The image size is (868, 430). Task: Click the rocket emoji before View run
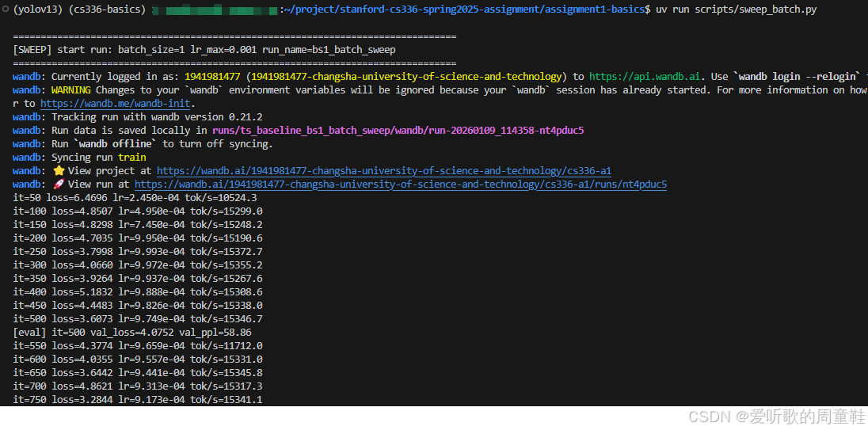click(x=58, y=185)
